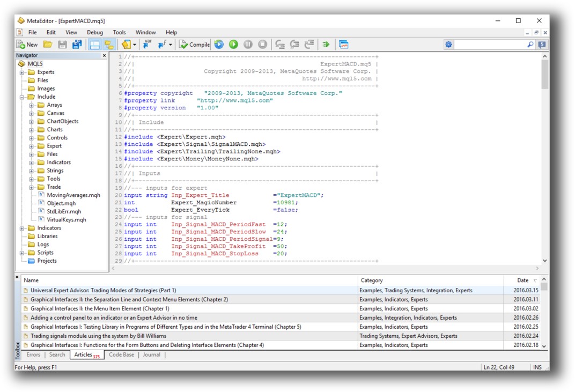This screenshot has height=392, width=575.
Task: Close the Navigator panel with its X
Action: (104, 55)
